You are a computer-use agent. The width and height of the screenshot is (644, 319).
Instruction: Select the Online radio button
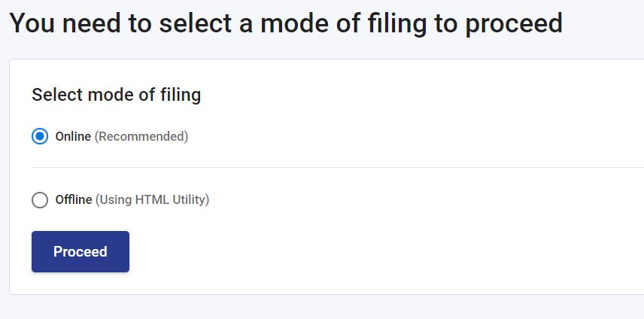tap(40, 136)
